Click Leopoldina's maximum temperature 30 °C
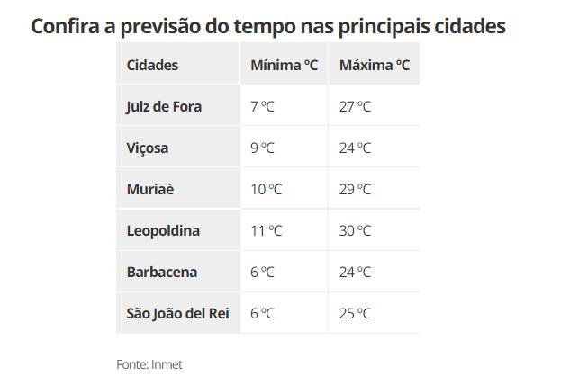The height and width of the screenshot is (385, 588). point(355,230)
